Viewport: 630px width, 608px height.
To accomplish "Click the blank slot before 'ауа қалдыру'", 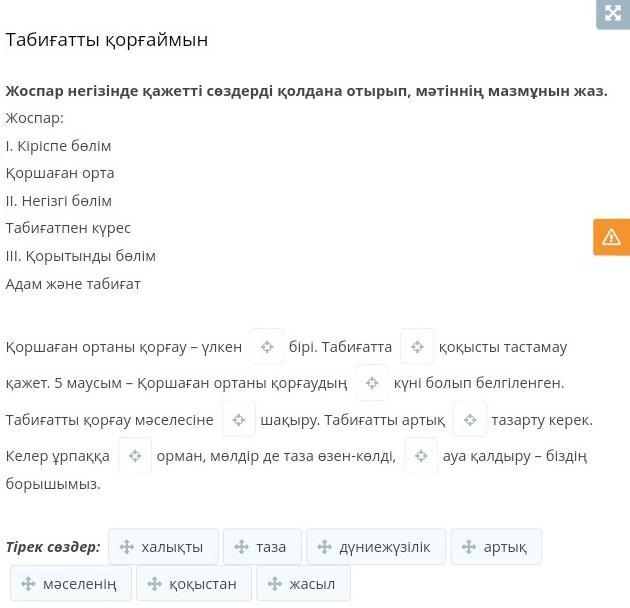I will pyautogui.click(x=421, y=456).
